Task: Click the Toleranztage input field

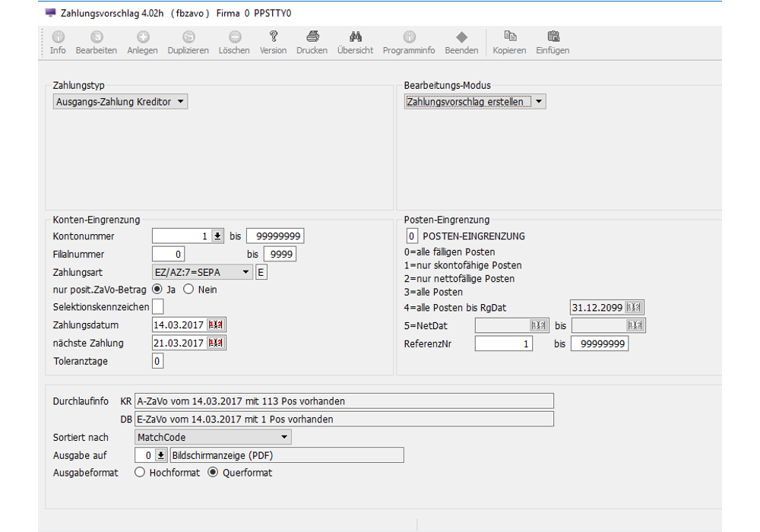Action: pyautogui.click(x=158, y=361)
